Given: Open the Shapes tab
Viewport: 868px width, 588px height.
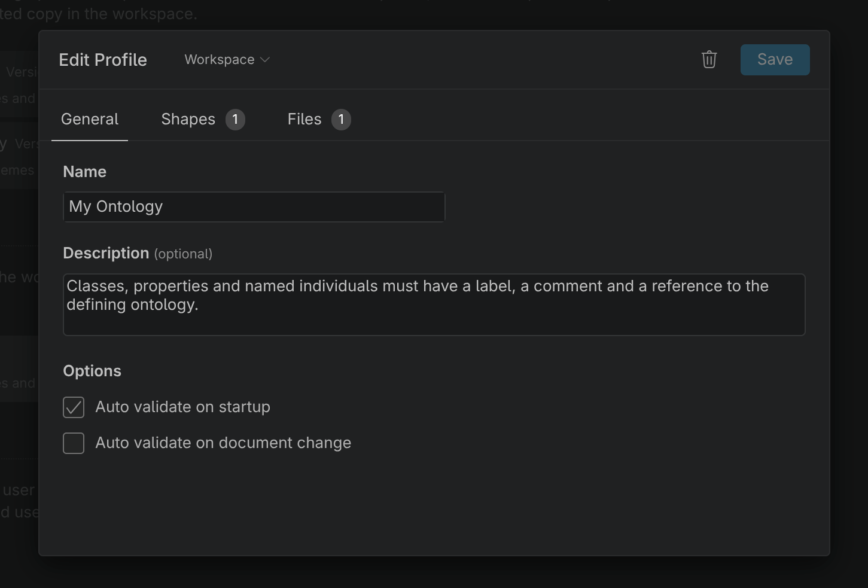Looking at the screenshot, I should (x=203, y=119).
